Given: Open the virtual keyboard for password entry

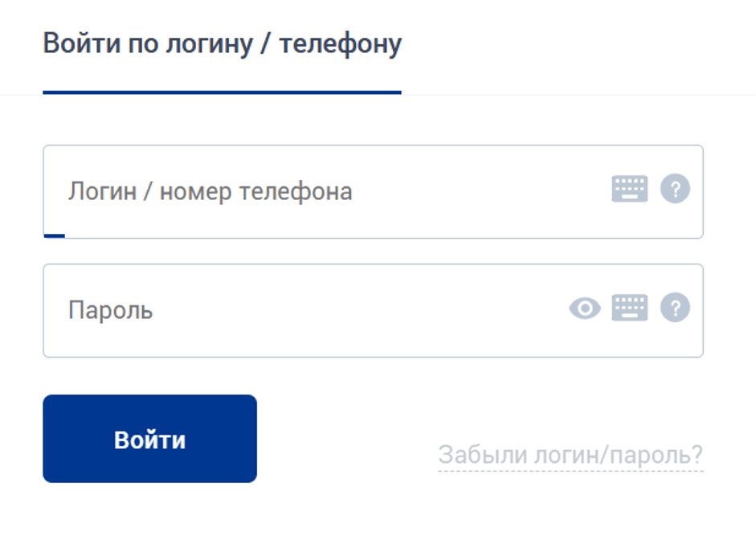Looking at the screenshot, I should (631, 306).
